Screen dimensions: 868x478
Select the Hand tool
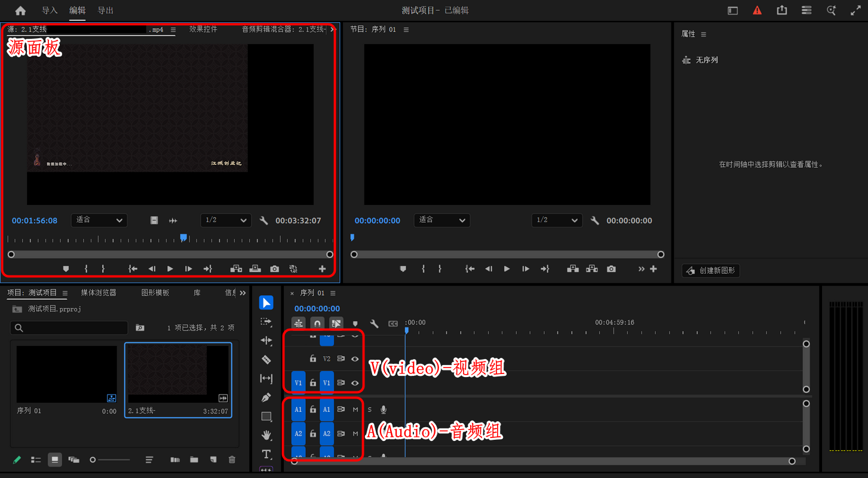[266, 435]
